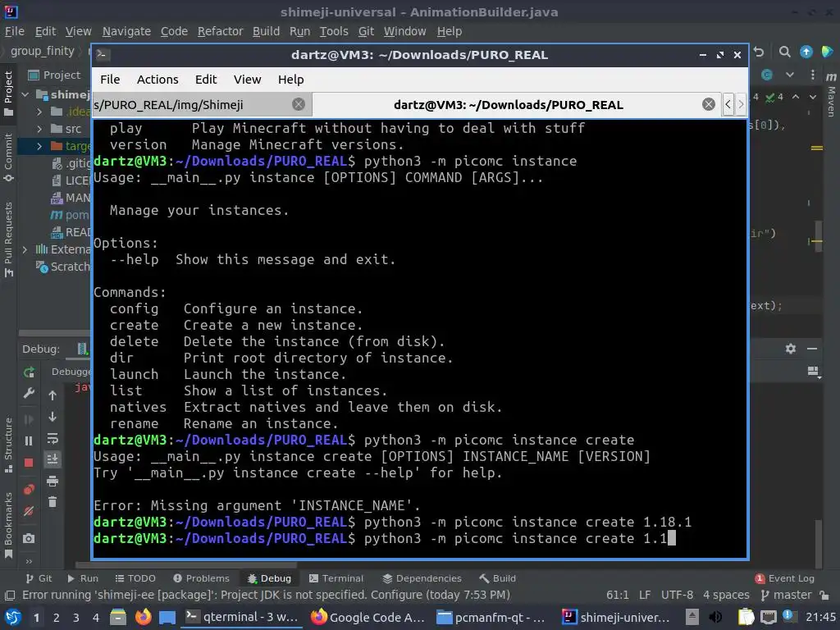The height and width of the screenshot is (630, 840).
Task: Clear debug console with trash icon
Action: (52, 502)
